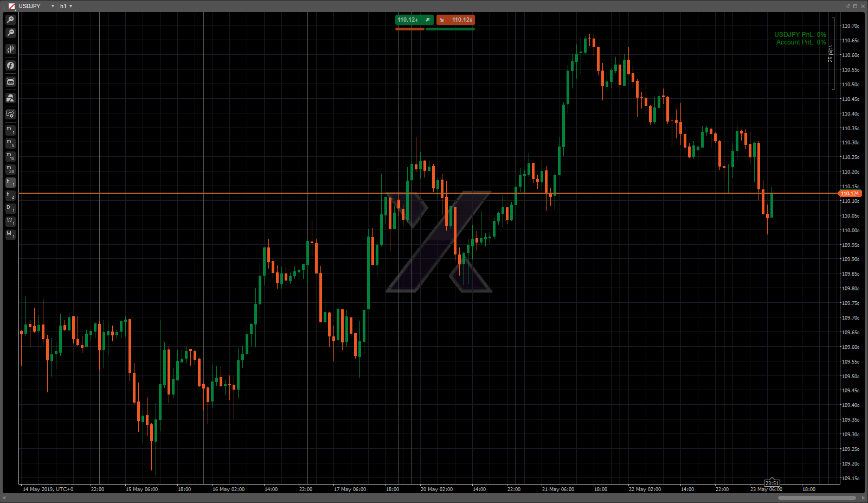Click the '17 May 06:00' time axis label
The height and width of the screenshot is (503, 868).
tap(350, 489)
